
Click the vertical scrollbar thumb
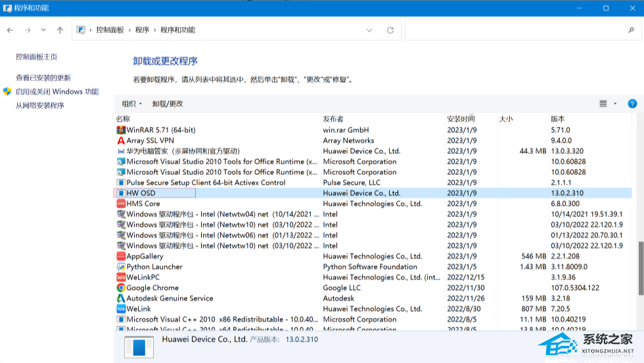(x=641, y=268)
